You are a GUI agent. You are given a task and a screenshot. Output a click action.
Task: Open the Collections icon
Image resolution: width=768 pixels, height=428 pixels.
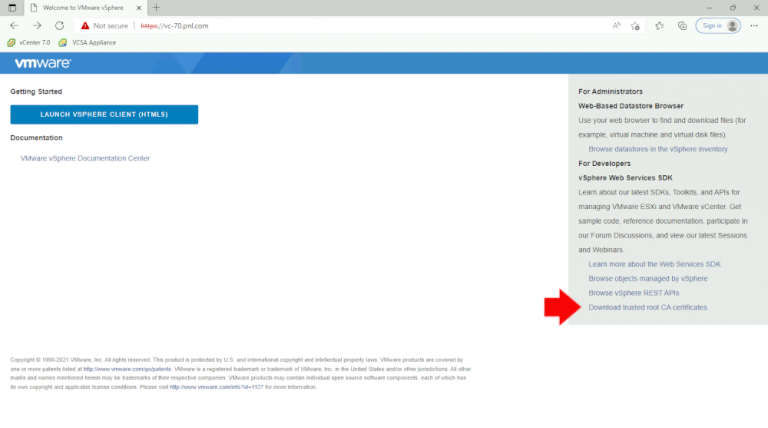(682, 25)
